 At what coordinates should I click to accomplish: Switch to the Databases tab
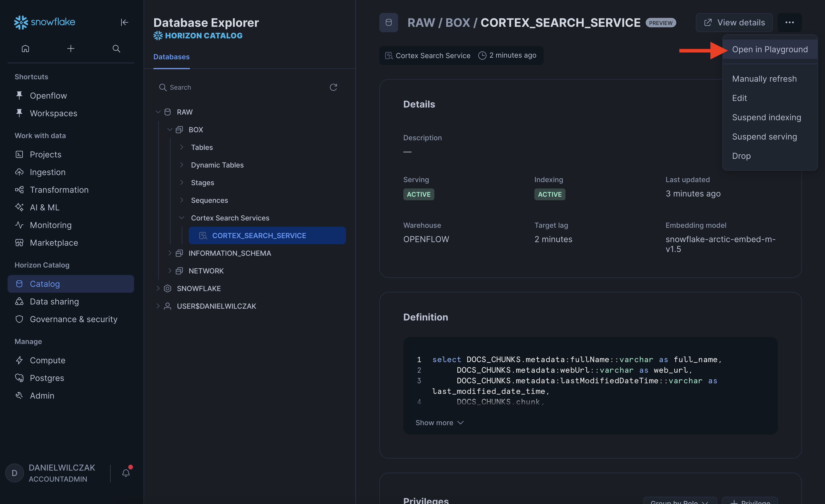(x=172, y=57)
